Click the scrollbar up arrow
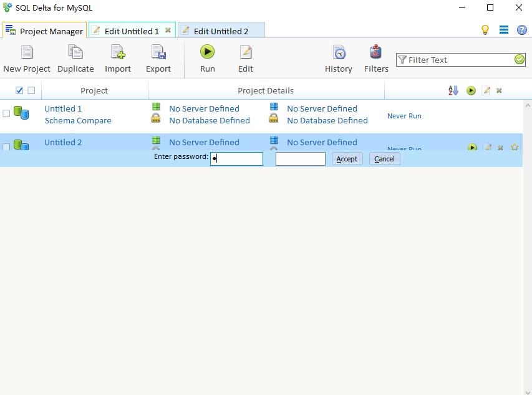 click(528, 106)
